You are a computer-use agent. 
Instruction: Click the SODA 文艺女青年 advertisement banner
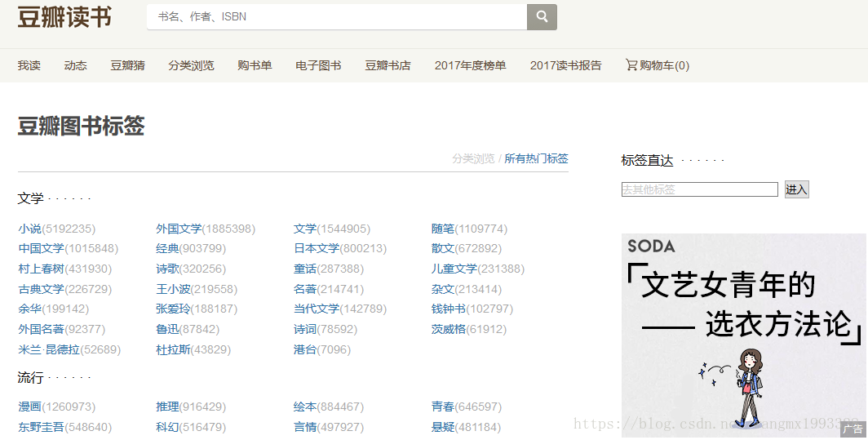[743, 336]
